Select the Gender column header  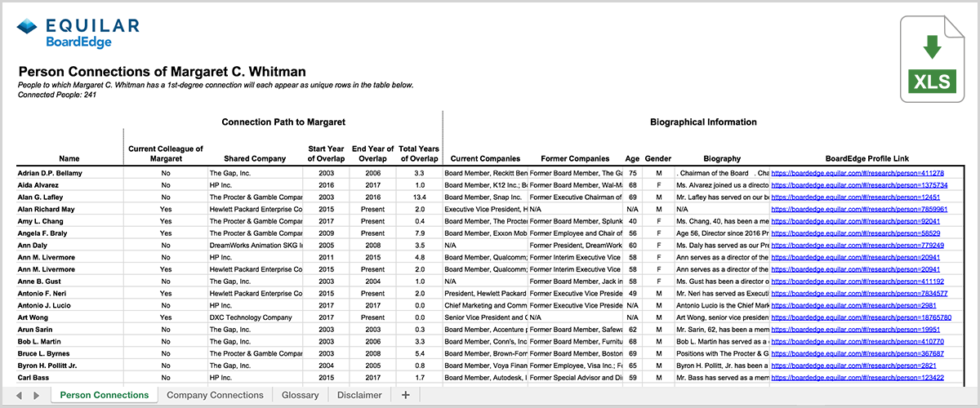658,158
